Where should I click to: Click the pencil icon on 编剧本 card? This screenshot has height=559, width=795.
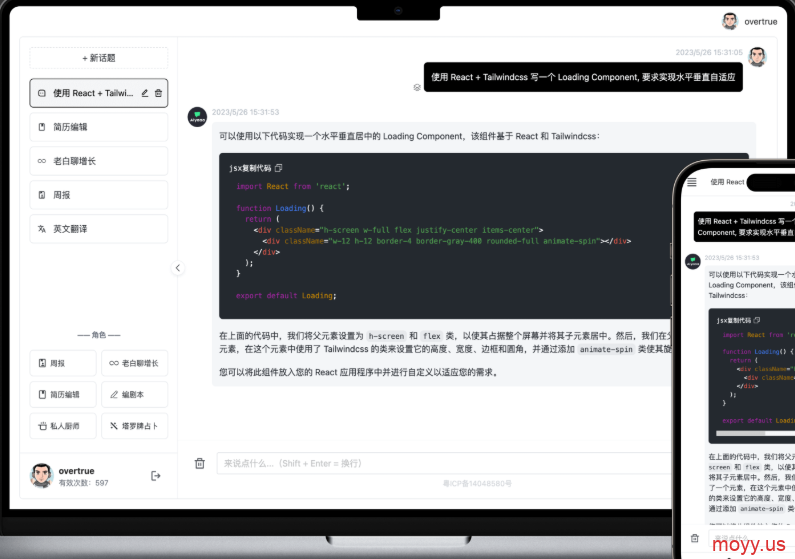coord(114,395)
